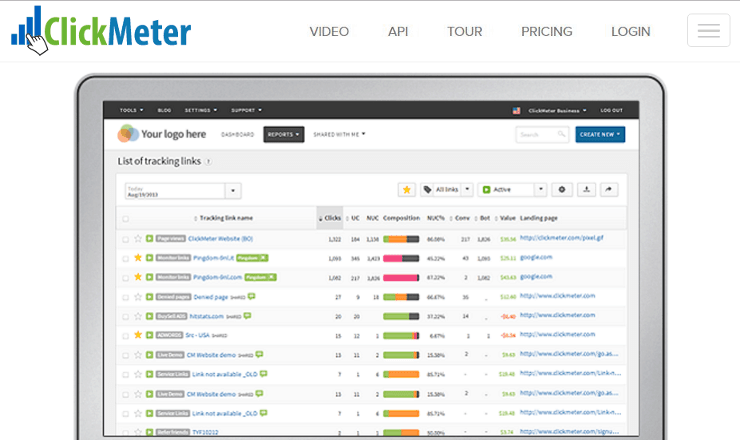Click the LOG OUT link
The image size is (740, 440).
coord(612,110)
